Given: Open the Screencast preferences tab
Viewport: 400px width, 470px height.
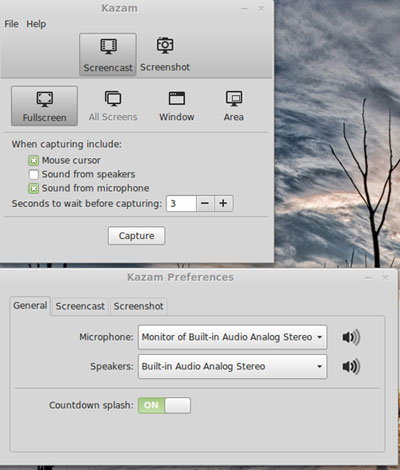Looking at the screenshot, I should [80, 306].
